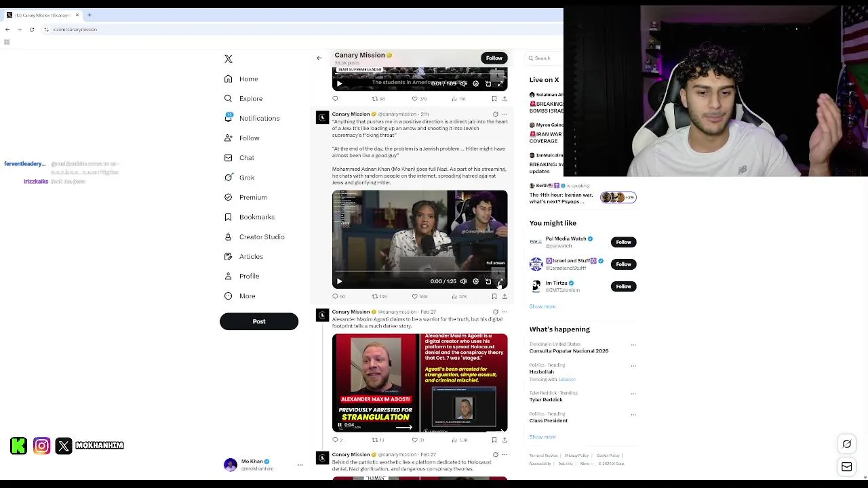Share the Mo Khan tweet
868x488 pixels.
(x=505, y=296)
